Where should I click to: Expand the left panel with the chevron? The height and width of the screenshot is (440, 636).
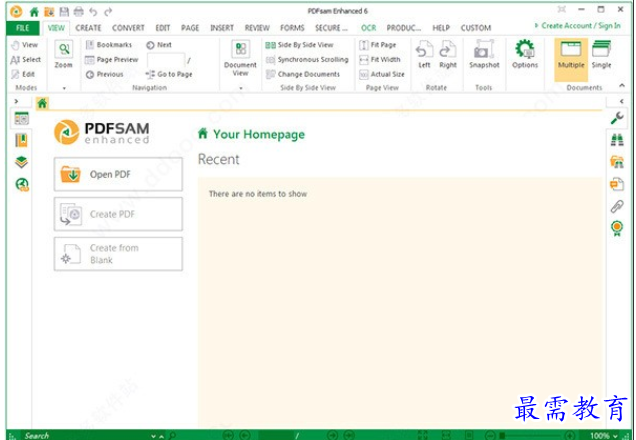[16, 101]
